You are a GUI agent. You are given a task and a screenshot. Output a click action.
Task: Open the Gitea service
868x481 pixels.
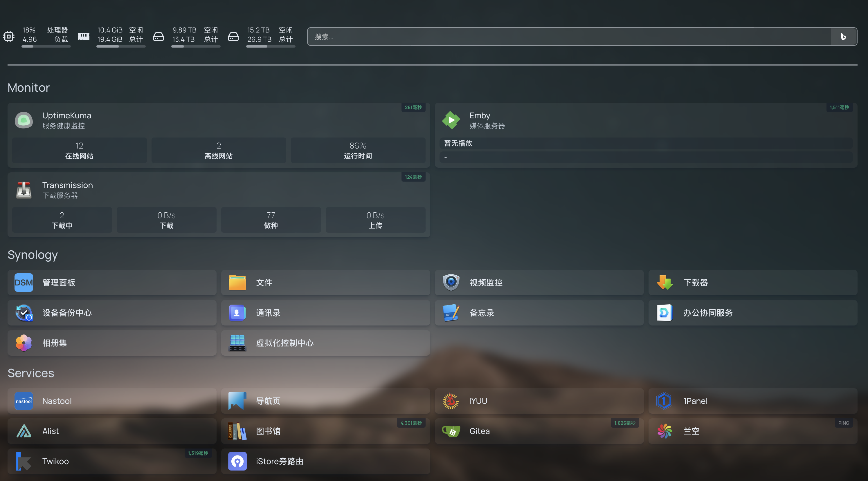[451, 431]
